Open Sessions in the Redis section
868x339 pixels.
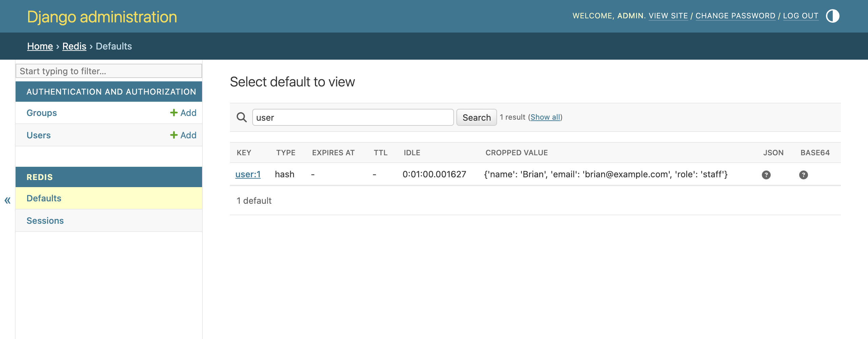[45, 220]
